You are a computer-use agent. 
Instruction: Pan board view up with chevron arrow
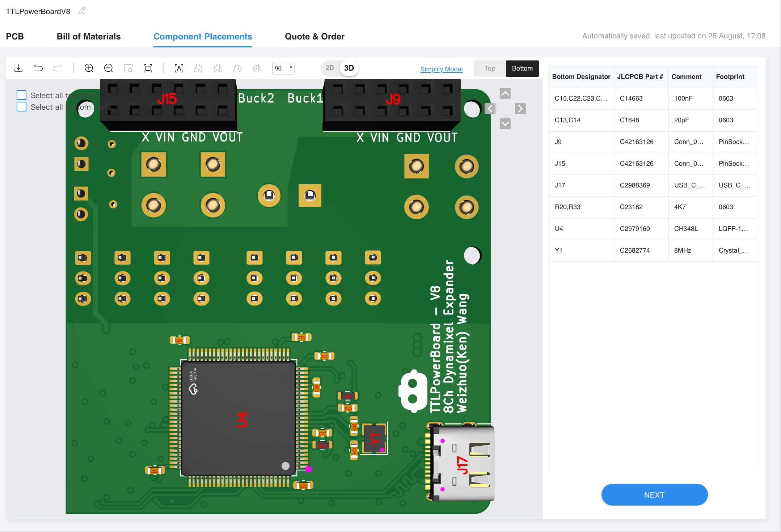(505, 93)
